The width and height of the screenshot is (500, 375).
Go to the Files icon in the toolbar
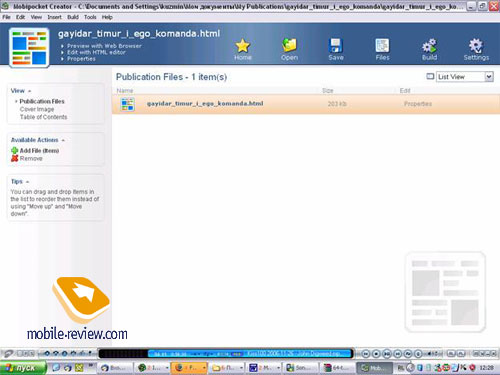point(382,46)
